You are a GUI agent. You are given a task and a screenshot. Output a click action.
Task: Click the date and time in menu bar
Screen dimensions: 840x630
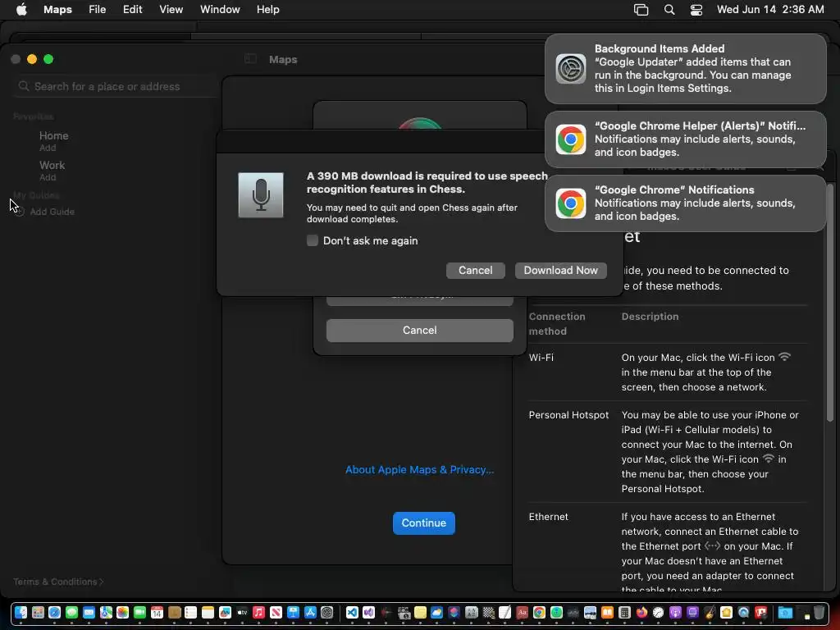(x=769, y=10)
